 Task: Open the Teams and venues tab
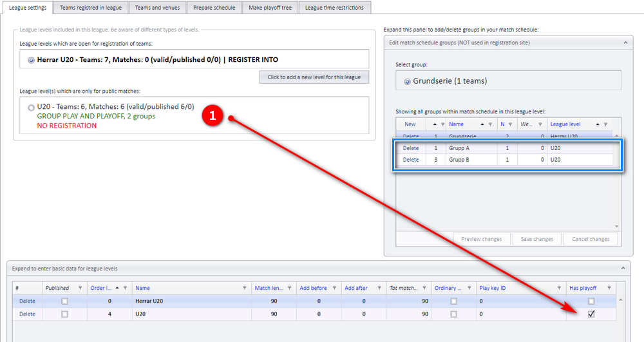click(x=157, y=7)
